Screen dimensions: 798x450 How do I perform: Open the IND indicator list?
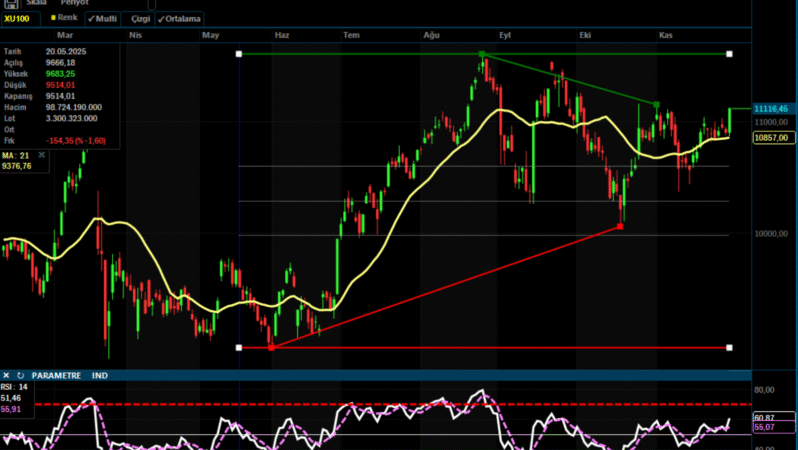pos(100,376)
